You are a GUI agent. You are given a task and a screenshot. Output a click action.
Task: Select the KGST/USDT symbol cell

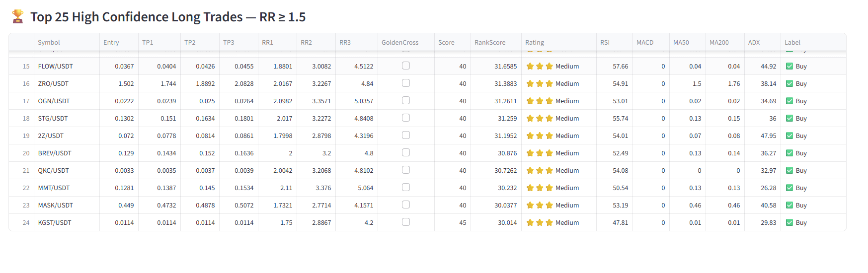[55, 223]
